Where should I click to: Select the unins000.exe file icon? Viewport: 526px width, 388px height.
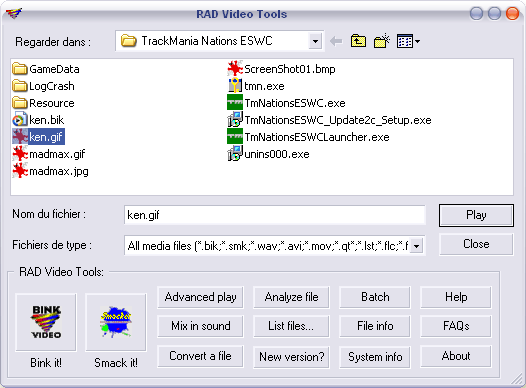coord(235,154)
